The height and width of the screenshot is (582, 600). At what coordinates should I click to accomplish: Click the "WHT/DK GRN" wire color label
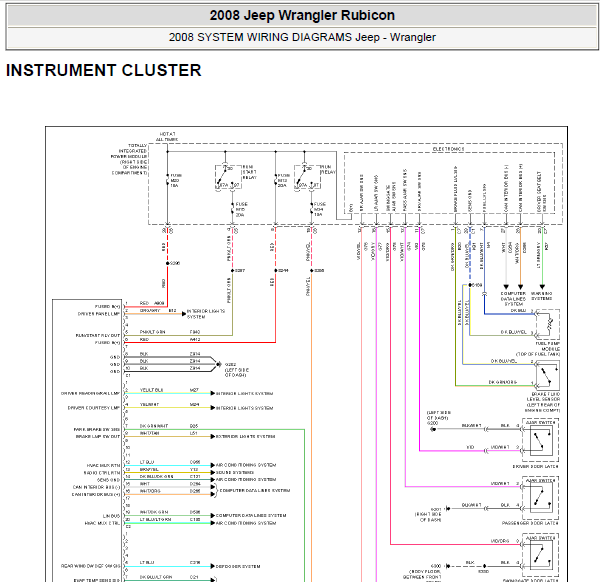click(x=154, y=512)
